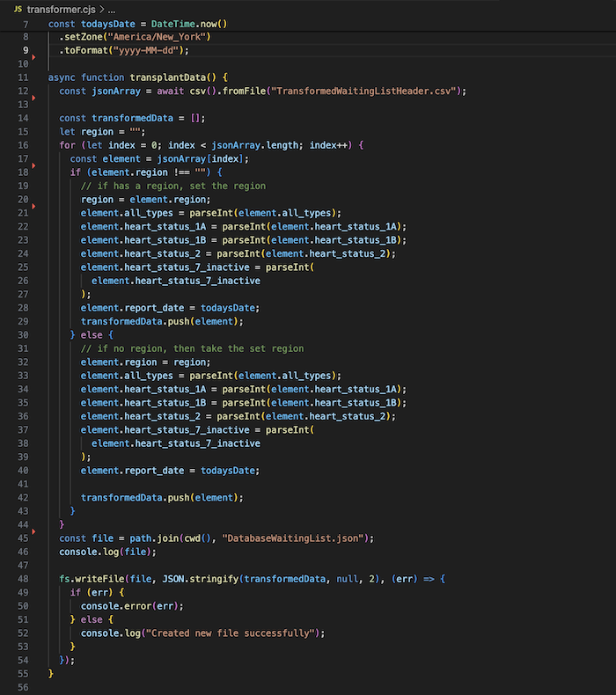Open transformer.cjs breadcrumb item
The image size is (616, 695).
tap(62, 9)
